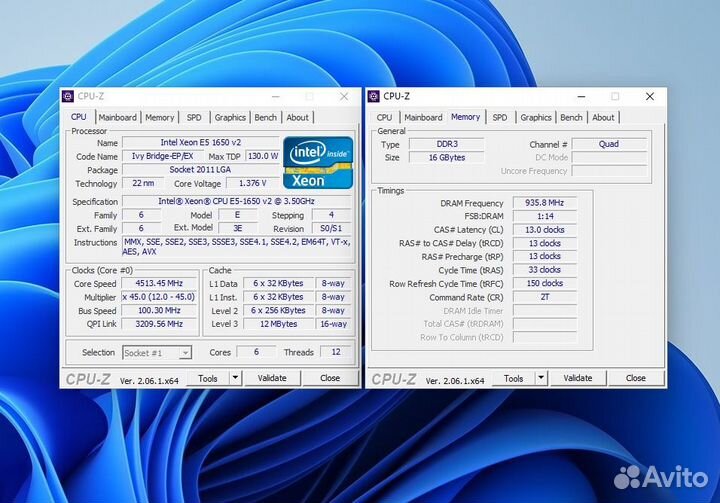The width and height of the screenshot is (720, 503).
Task: Select CPU tab in left CPU-Z window
Action: coord(79,117)
